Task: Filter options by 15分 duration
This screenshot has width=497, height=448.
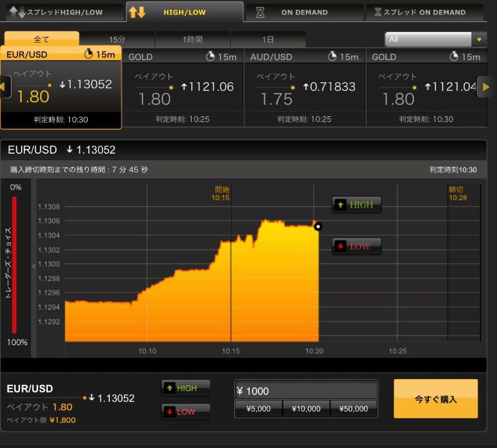Action: 117,40
